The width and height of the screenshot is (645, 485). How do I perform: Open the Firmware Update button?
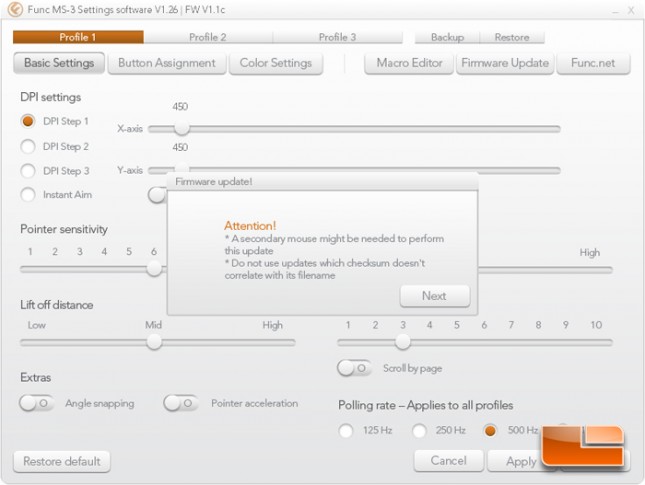(505, 63)
